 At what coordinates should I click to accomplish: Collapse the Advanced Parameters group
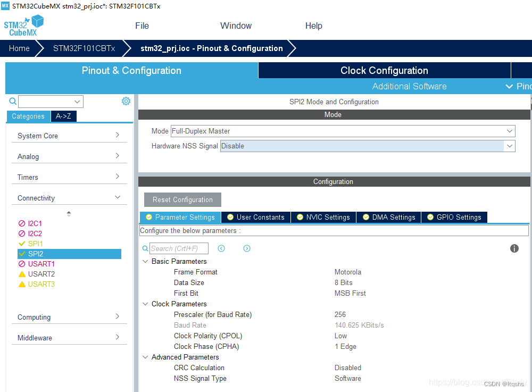[x=145, y=357]
